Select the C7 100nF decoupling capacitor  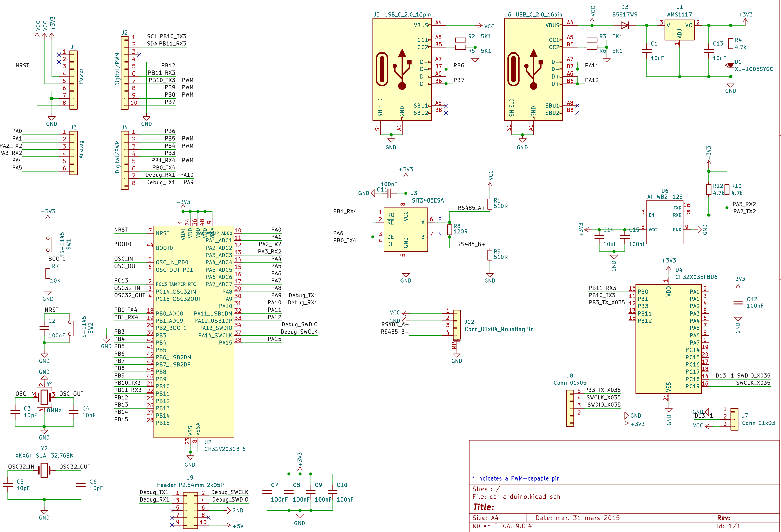point(267,492)
